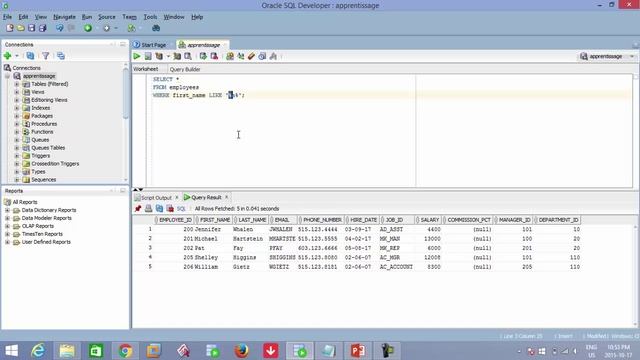Click the Windows Start button
Screen dimensions: 640x360
11,351
